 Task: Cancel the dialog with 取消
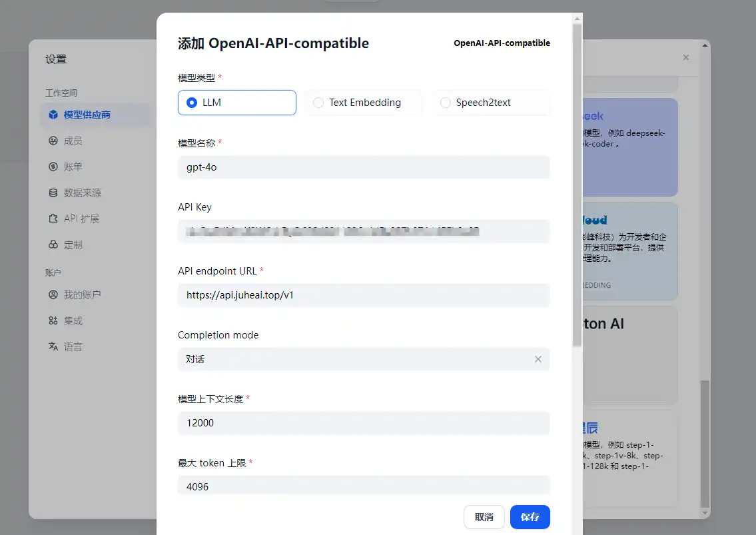point(484,517)
